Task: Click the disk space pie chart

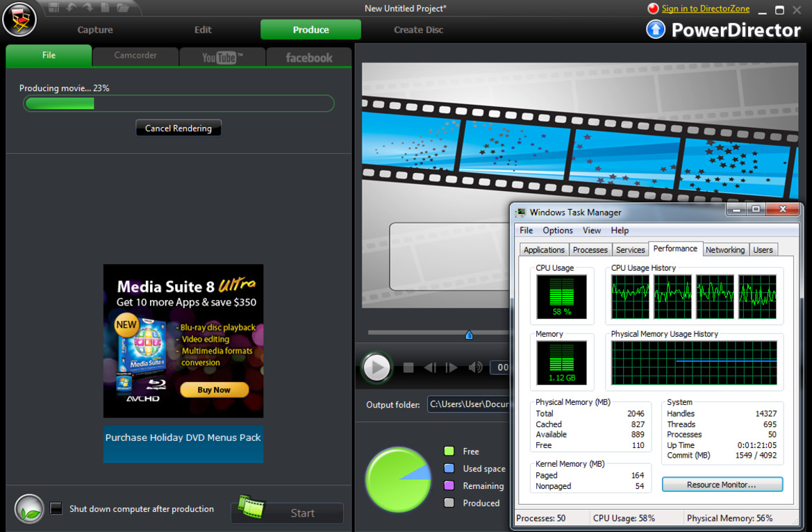Action: click(x=398, y=480)
